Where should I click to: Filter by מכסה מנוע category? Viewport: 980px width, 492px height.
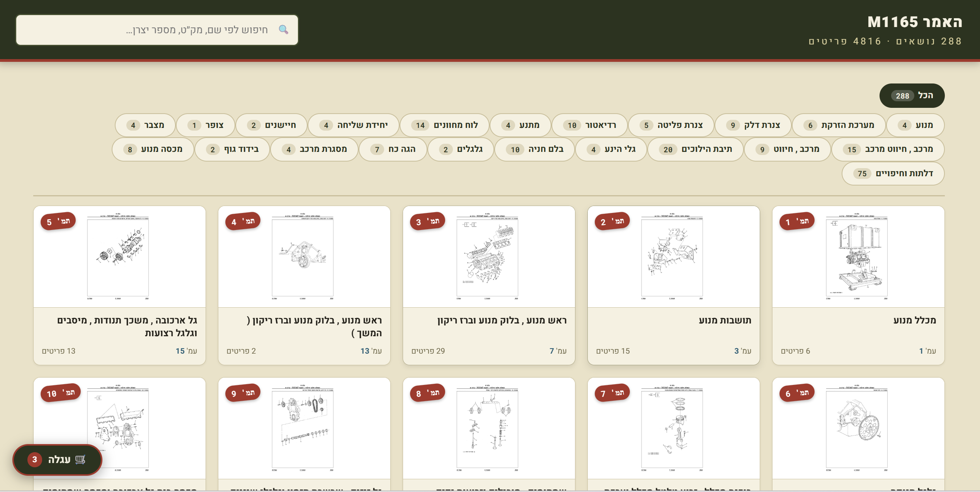click(x=153, y=149)
